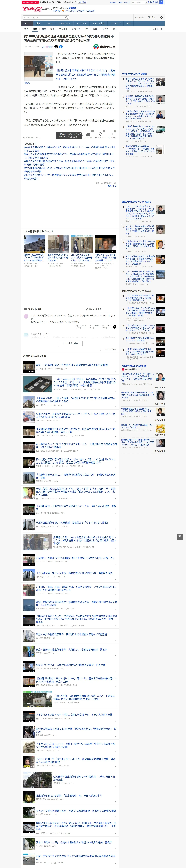Click the もっと見る(3件) button
This screenshot has height=868, width=186.
[x=70, y=343]
